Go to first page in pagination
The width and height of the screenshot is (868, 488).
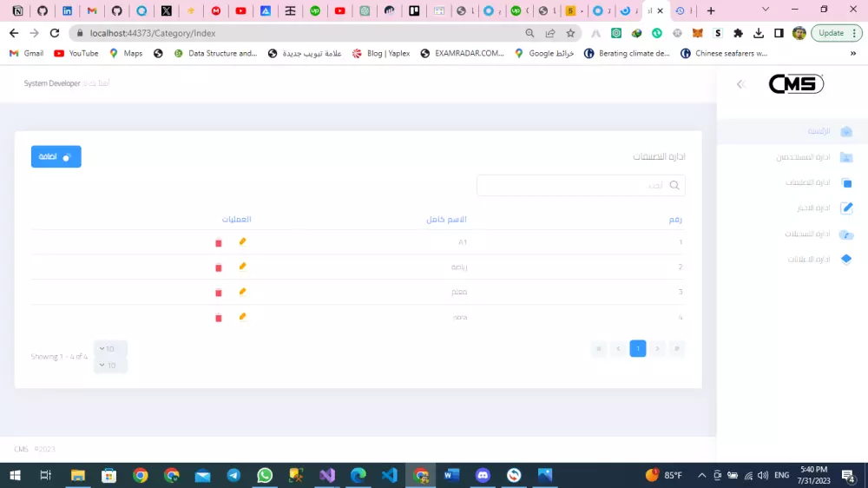[676, 348]
